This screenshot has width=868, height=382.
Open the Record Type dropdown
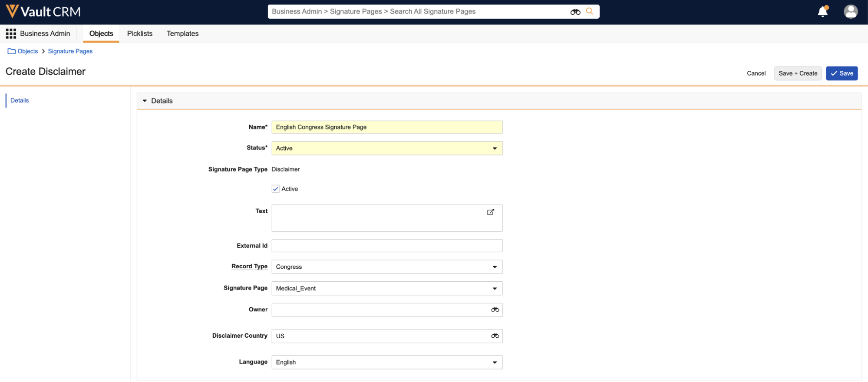click(386, 267)
